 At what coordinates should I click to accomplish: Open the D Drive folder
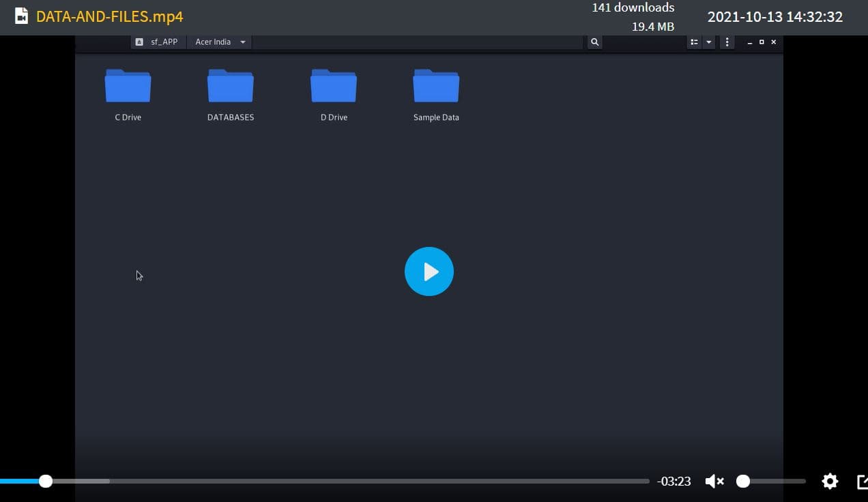pos(334,95)
